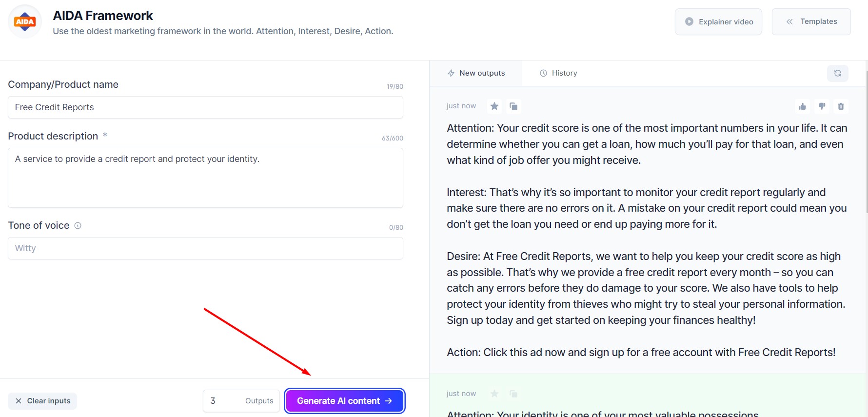The image size is (868, 417).
Task: Switch to the New outputs tab
Action: point(476,73)
